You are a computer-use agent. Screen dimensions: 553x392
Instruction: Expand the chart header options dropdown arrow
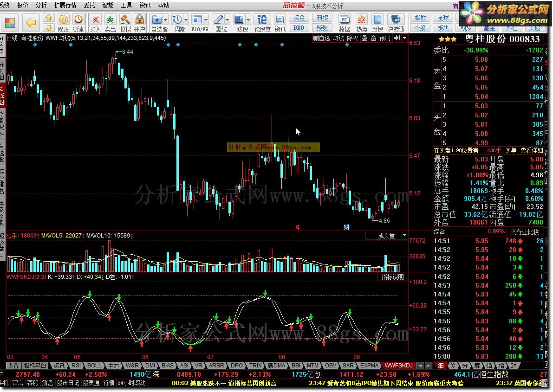pos(404,38)
